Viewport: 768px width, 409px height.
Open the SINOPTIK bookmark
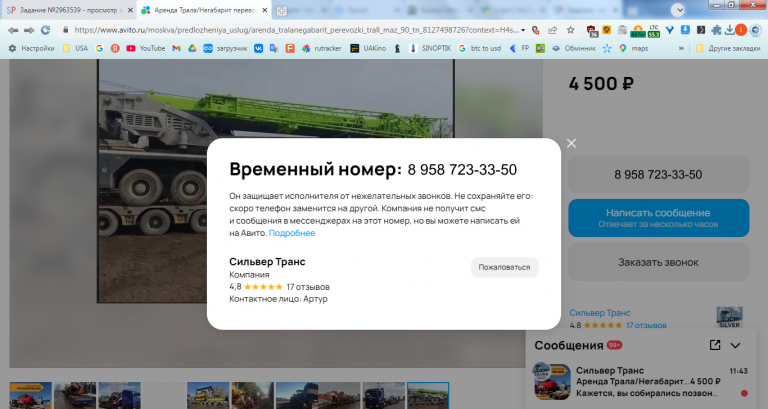430,48
